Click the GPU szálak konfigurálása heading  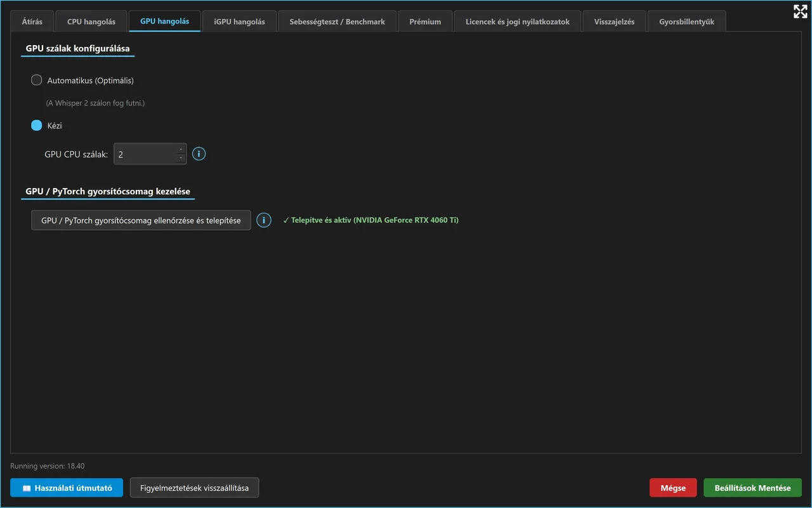click(x=77, y=48)
